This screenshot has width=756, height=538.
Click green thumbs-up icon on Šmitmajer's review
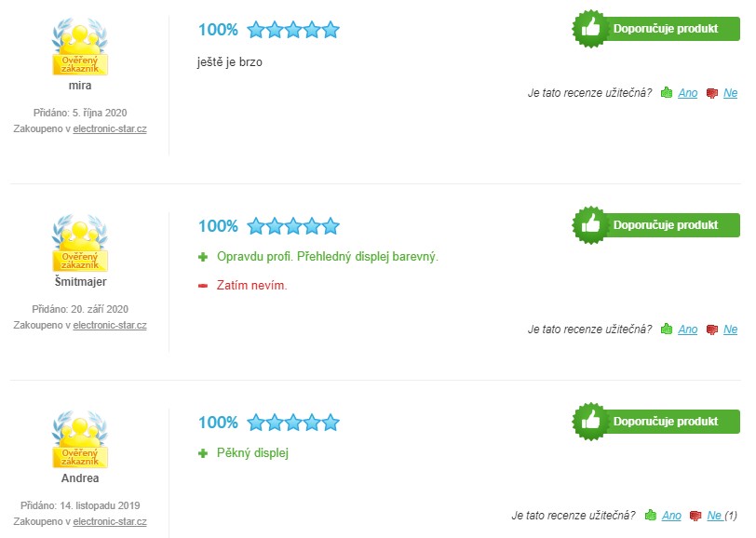point(667,329)
